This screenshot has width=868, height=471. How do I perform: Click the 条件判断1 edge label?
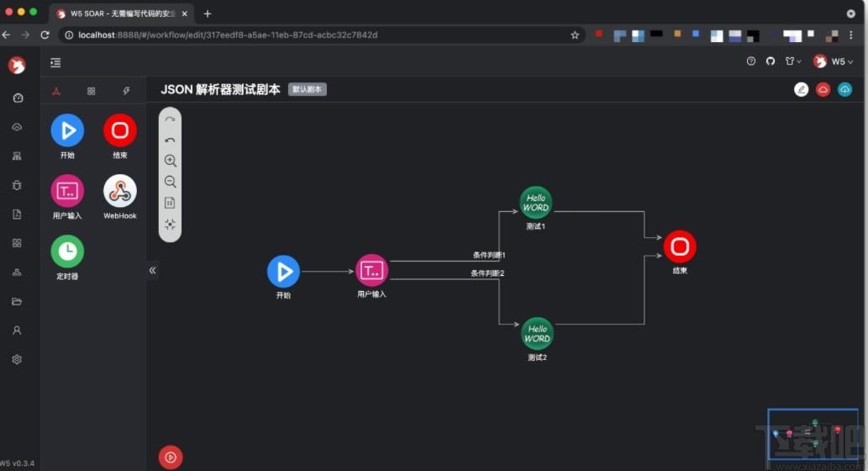pyautogui.click(x=489, y=256)
